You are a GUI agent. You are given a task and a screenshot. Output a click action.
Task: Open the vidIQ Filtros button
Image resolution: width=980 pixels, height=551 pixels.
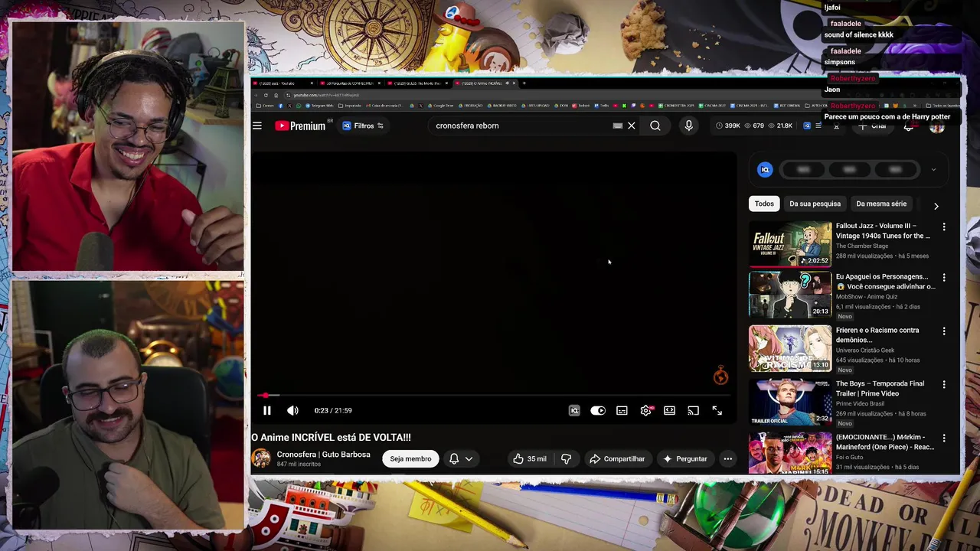[363, 126]
